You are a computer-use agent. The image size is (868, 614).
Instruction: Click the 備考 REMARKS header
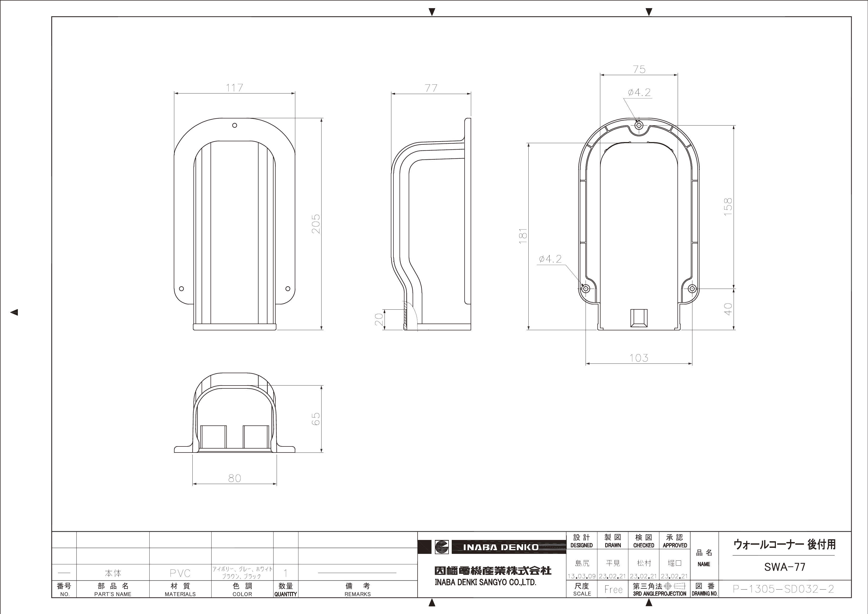point(358,589)
